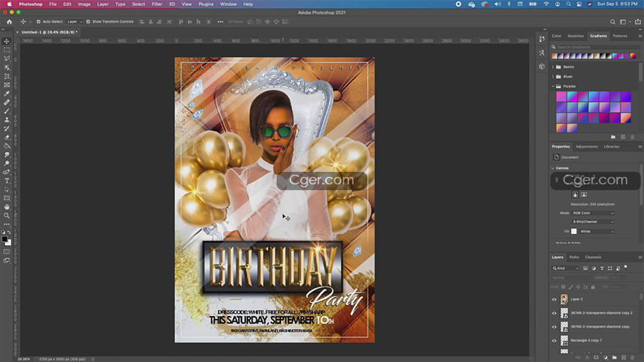Open the Filter menu
The image size is (644, 362).
coord(157,4)
